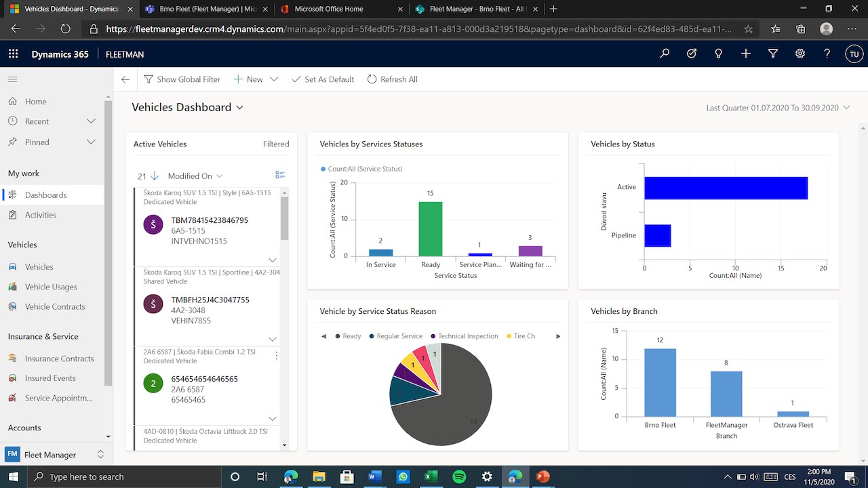Click Show Global Filter

pyautogui.click(x=182, y=79)
